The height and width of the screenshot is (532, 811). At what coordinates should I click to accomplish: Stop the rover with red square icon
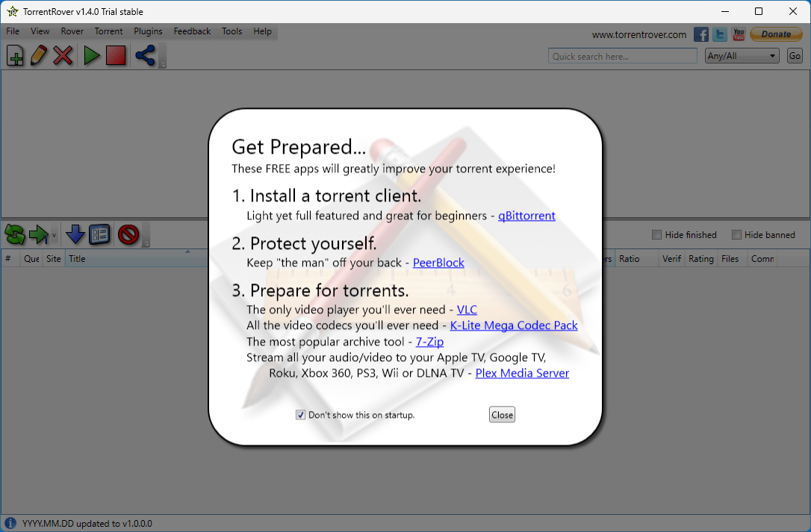coord(116,55)
